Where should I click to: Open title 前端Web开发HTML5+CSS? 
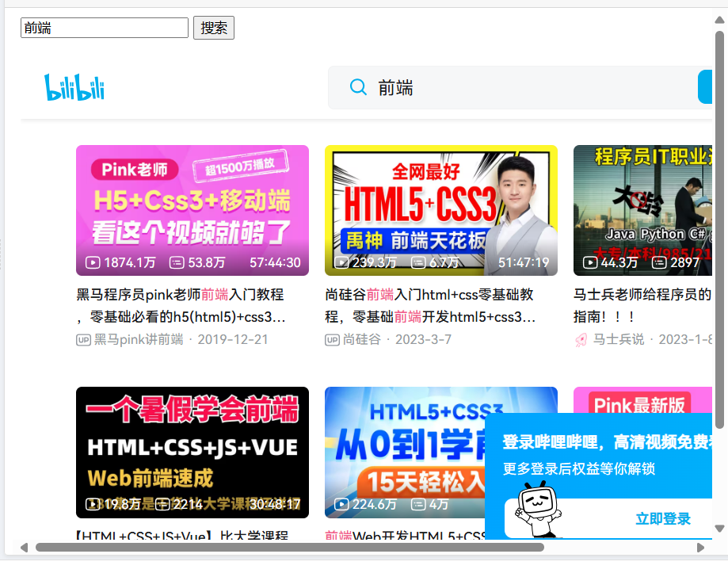point(405,535)
